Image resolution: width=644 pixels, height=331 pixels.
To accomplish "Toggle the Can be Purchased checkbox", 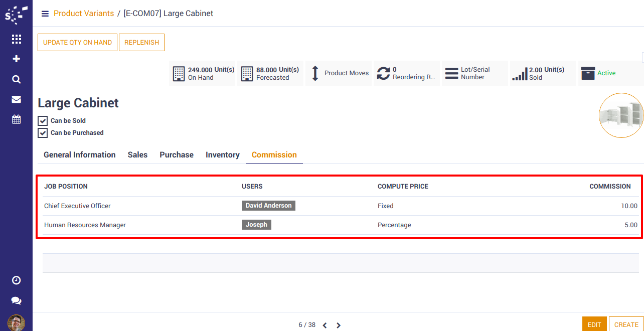I will [x=43, y=133].
